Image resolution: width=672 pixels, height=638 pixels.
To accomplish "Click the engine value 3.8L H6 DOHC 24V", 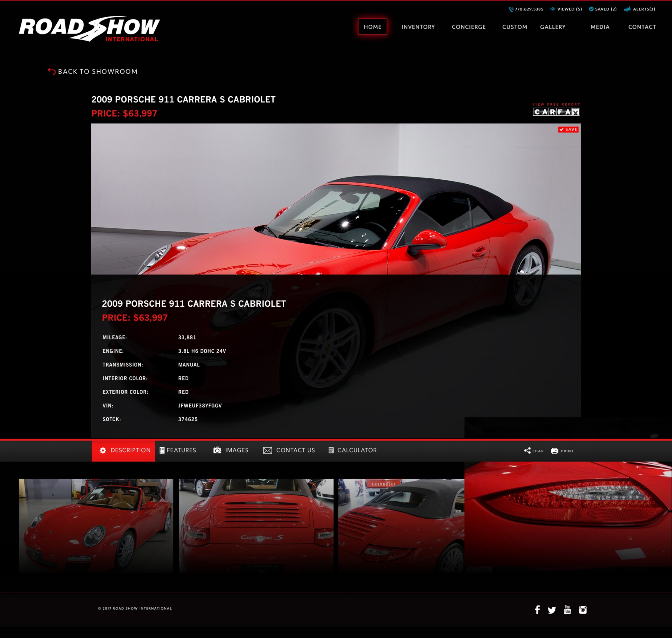I will (202, 351).
